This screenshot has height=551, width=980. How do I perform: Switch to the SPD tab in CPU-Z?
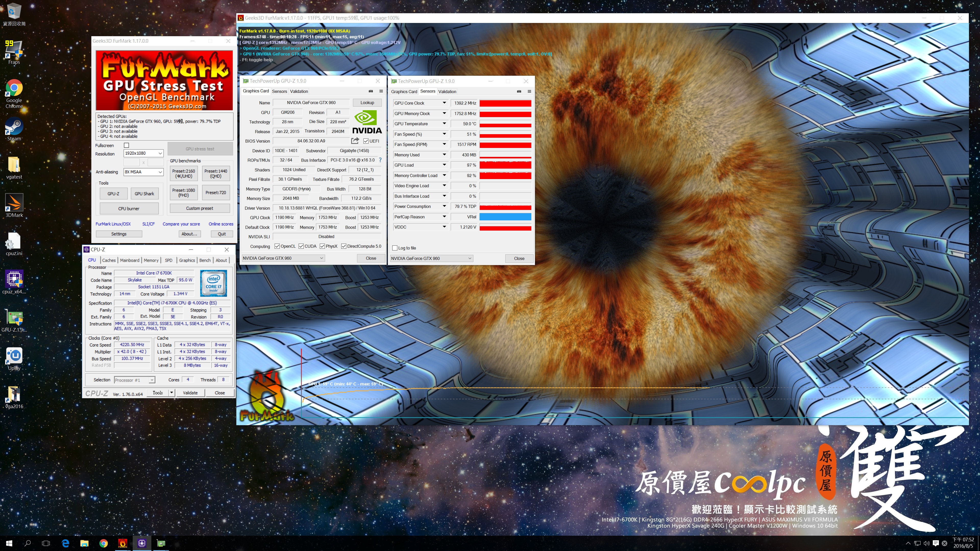(168, 260)
